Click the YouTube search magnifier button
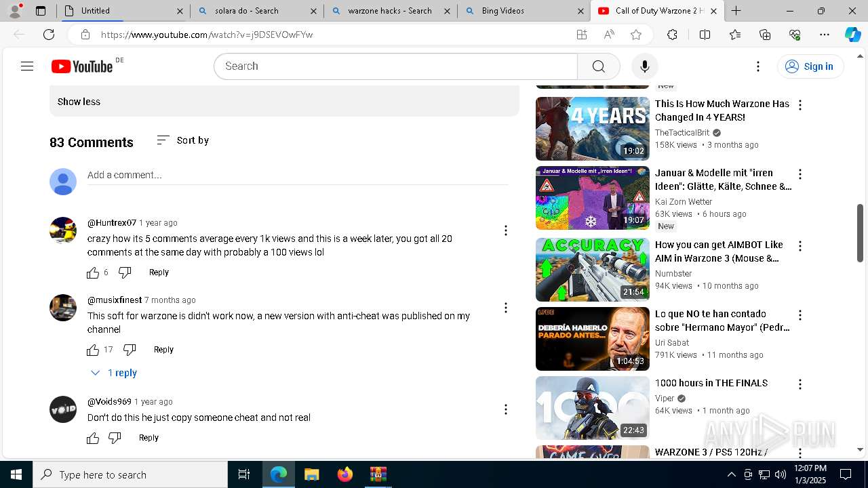 pyautogui.click(x=598, y=66)
